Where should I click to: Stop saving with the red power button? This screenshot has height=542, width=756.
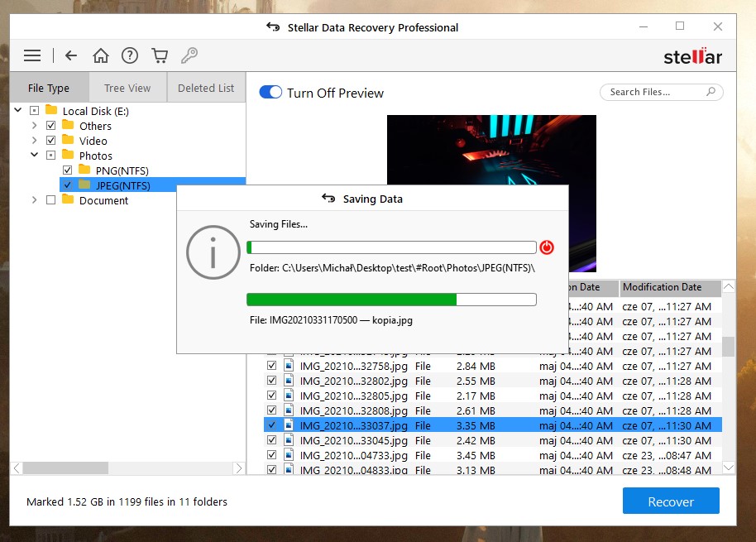(x=546, y=247)
